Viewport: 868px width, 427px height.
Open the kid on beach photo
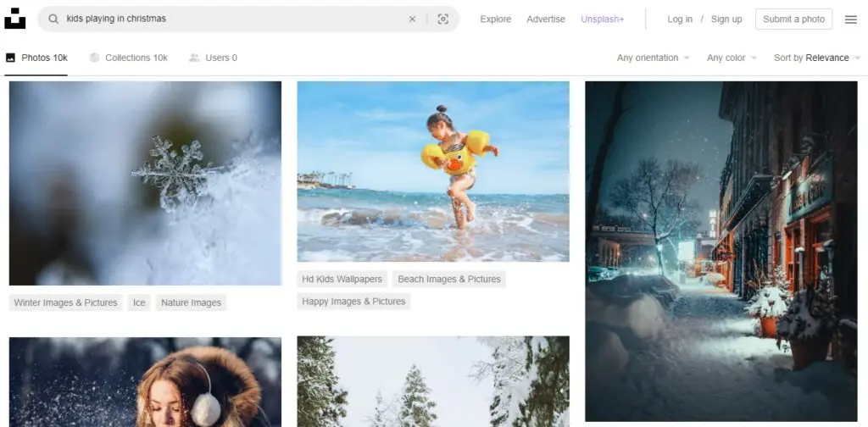click(x=432, y=171)
